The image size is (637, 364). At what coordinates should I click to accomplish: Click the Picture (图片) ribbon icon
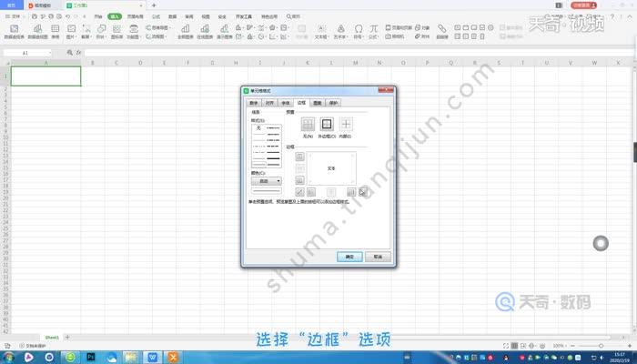point(71,31)
